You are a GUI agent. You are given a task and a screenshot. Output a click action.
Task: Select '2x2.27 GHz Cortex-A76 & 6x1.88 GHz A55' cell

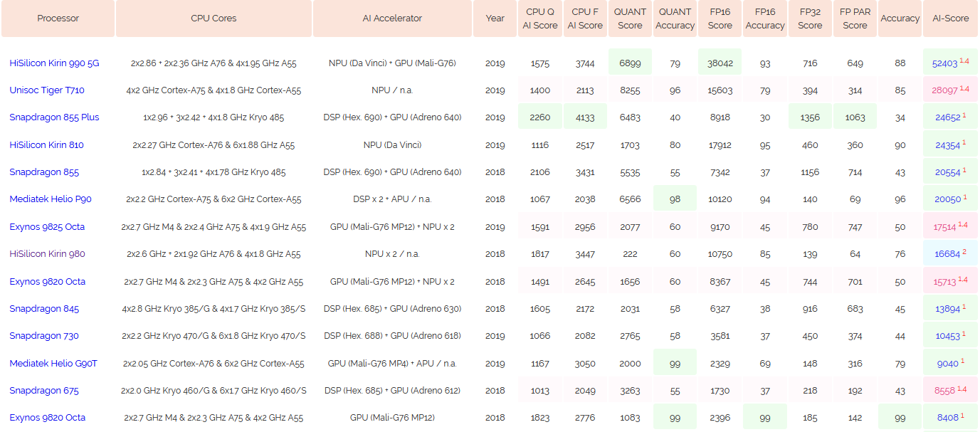[x=214, y=145]
